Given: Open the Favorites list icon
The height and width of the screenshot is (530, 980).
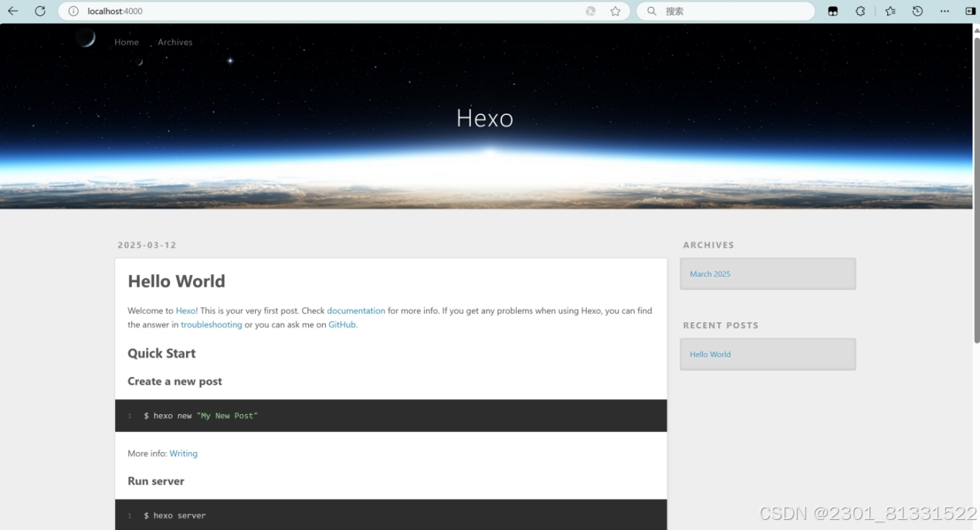Looking at the screenshot, I should (x=890, y=11).
